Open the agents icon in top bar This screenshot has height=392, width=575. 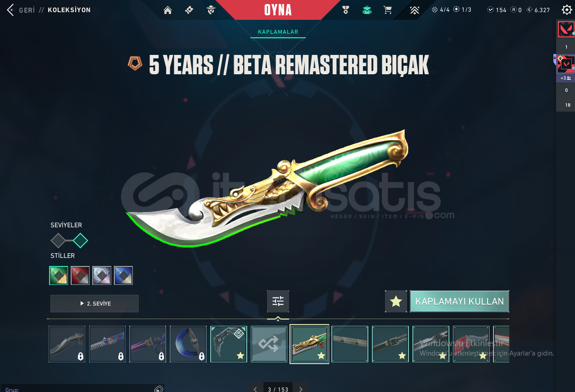pyautogui.click(x=211, y=10)
